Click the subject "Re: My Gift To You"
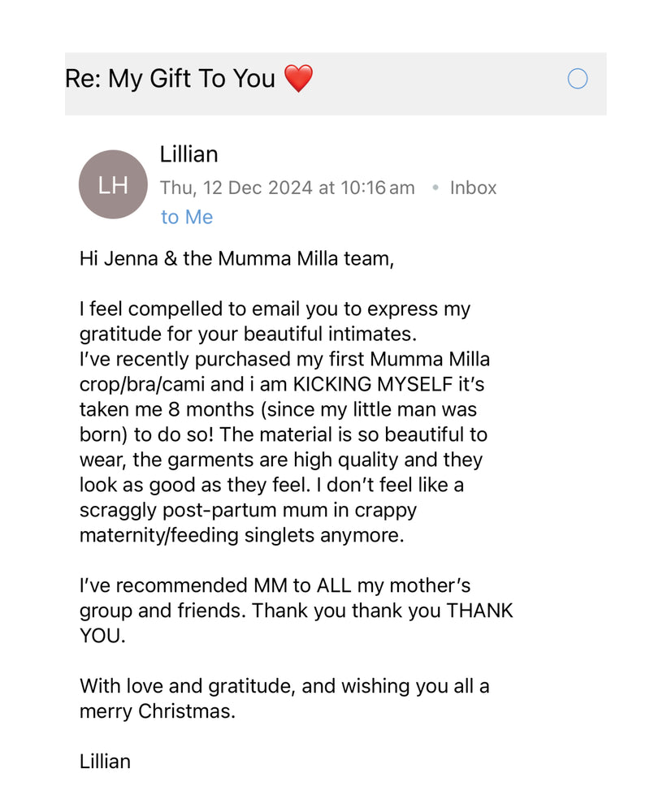The width and height of the screenshot is (650, 812). pos(171,79)
